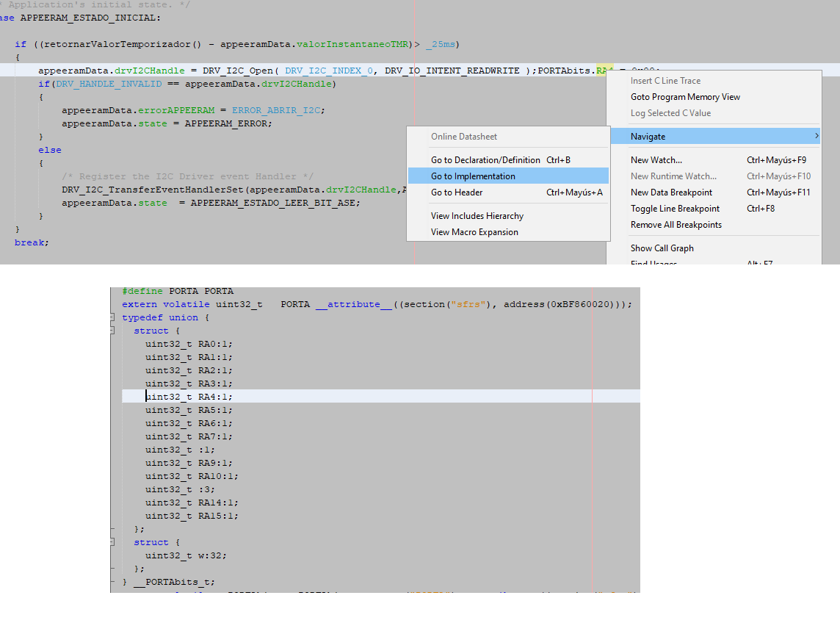Click the break; statement
This screenshot has width=840, height=623.
pos(32,242)
